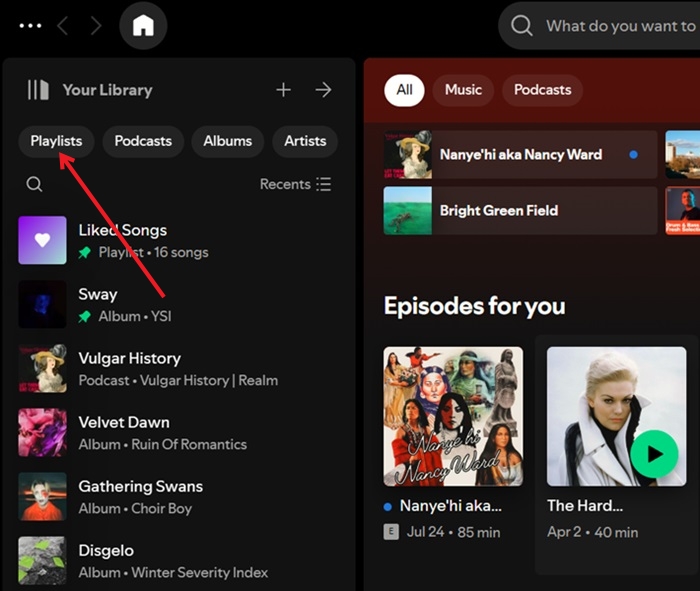Click 'Jul 24 • 85 min' episode details
This screenshot has height=591, width=700.
(453, 532)
